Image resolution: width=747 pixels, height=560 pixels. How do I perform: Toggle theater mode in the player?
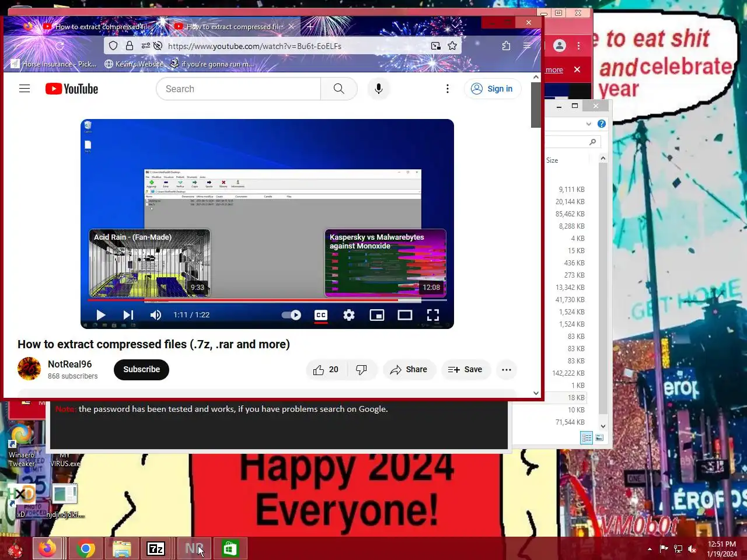(x=405, y=315)
